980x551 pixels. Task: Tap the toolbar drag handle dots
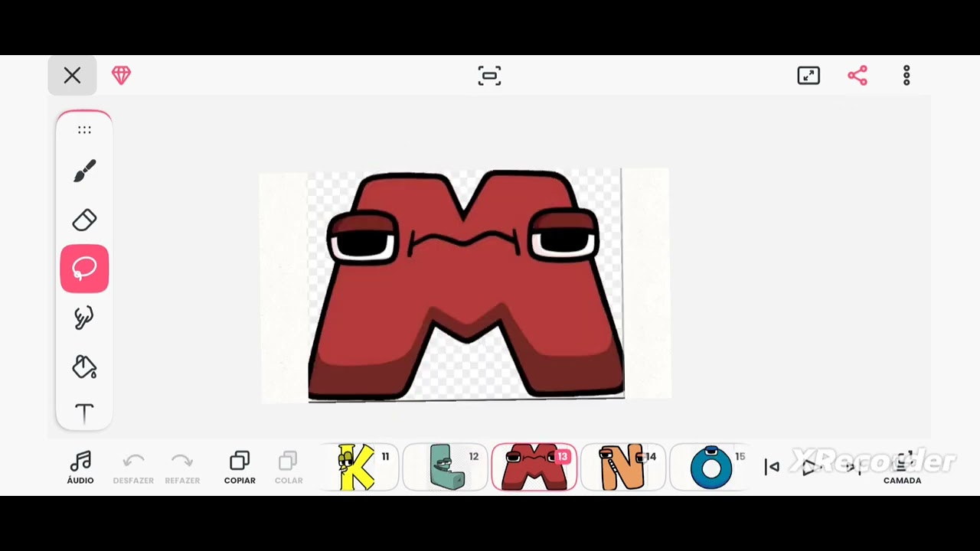tap(84, 130)
